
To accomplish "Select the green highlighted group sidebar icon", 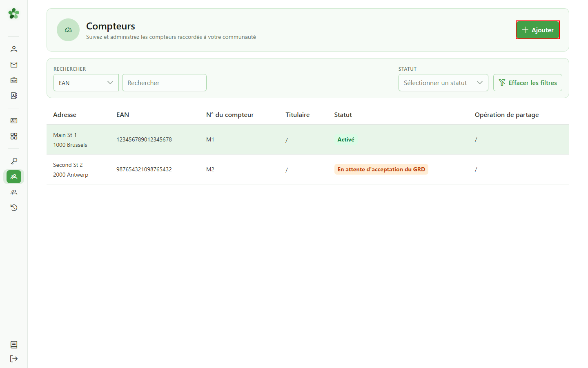I will (x=14, y=177).
